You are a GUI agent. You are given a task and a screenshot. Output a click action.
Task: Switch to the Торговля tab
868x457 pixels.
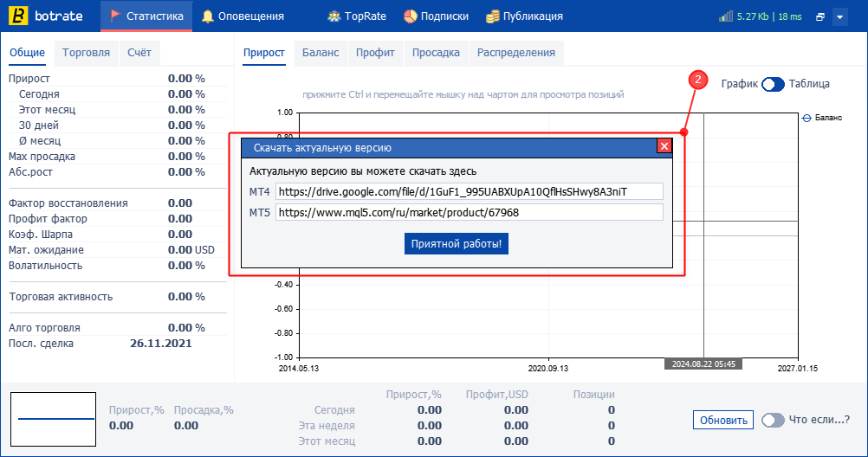click(x=86, y=53)
